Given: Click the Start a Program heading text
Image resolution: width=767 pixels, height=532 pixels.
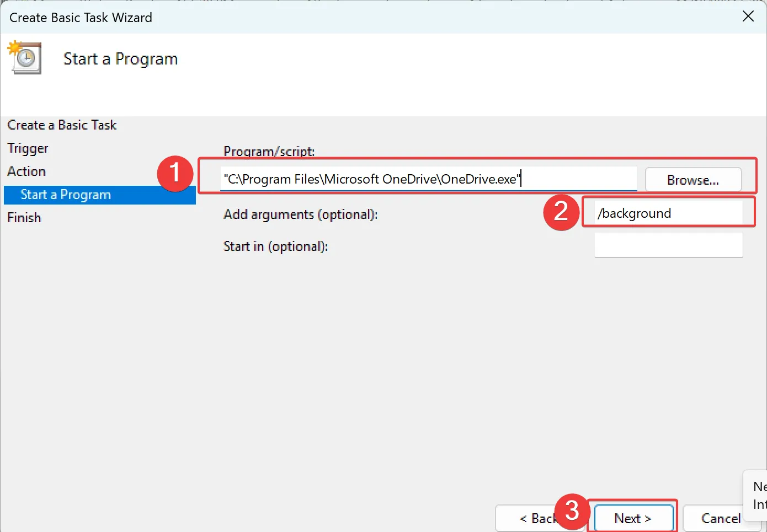Looking at the screenshot, I should pyautogui.click(x=121, y=59).
